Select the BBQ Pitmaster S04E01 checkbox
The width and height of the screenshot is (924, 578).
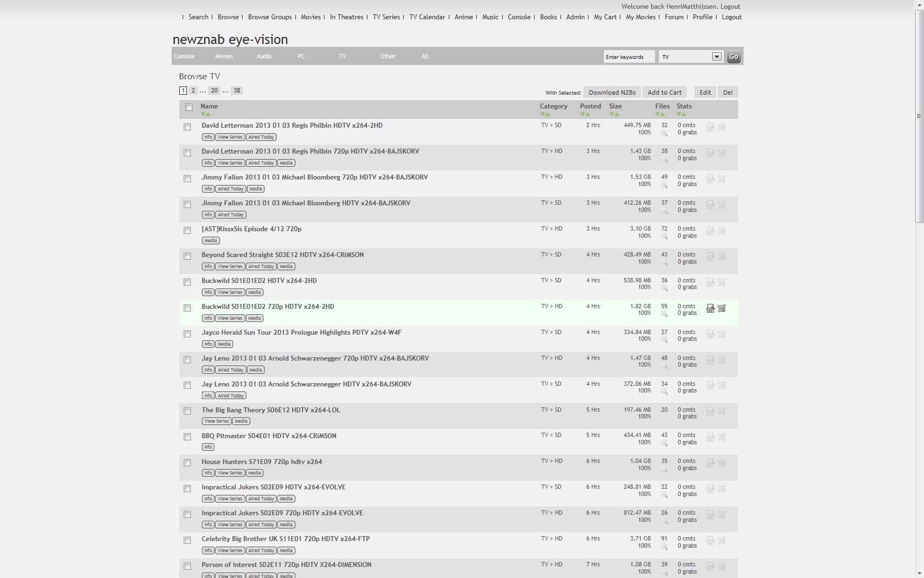[x=187, y=437]
